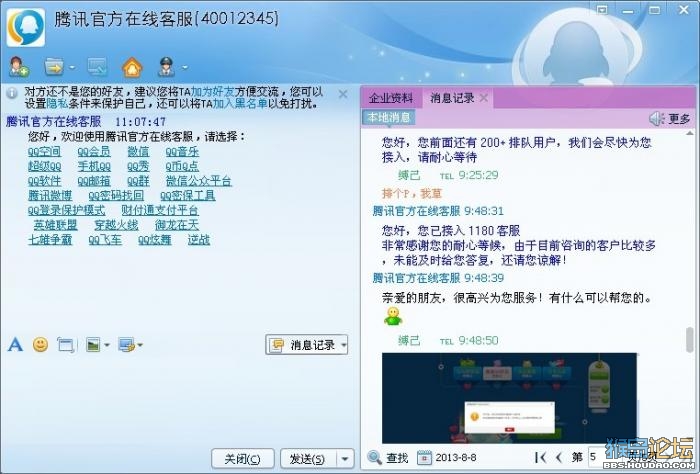Viewport: 700px width, 474px height.
Task: Open the 七雄争霸 link
Action: [x=50, y=240]
